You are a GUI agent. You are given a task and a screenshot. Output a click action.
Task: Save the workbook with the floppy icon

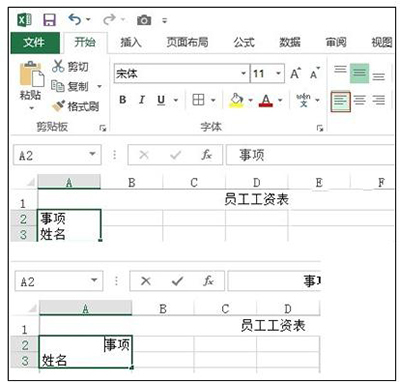point(49,20)
